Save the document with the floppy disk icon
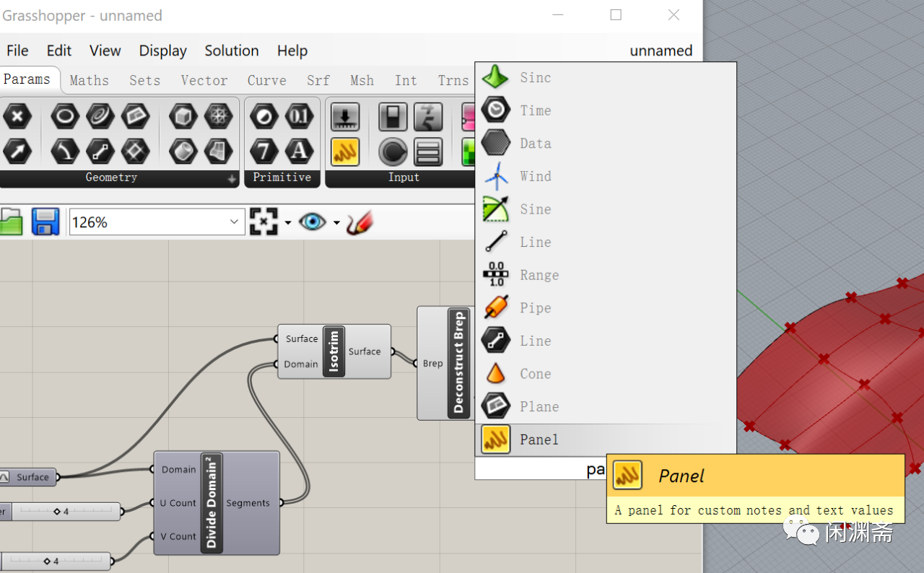The image size is (924, 573). 45,222
